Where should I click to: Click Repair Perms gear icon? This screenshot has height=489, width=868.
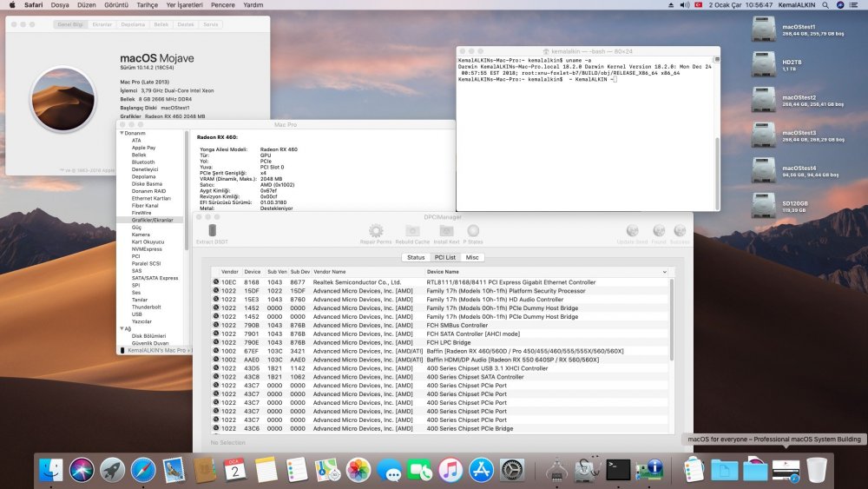(x=376, y=230)
